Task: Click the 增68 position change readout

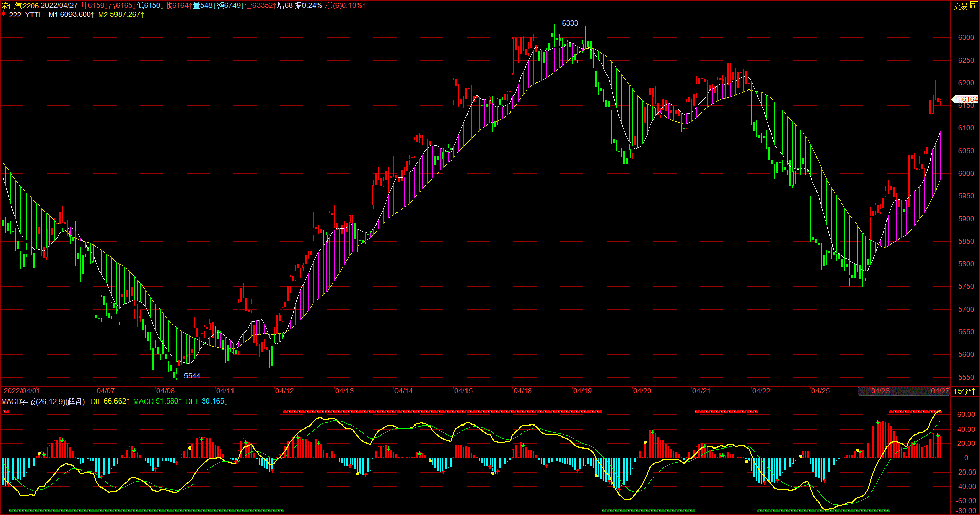Action: [x=285, y=6]
